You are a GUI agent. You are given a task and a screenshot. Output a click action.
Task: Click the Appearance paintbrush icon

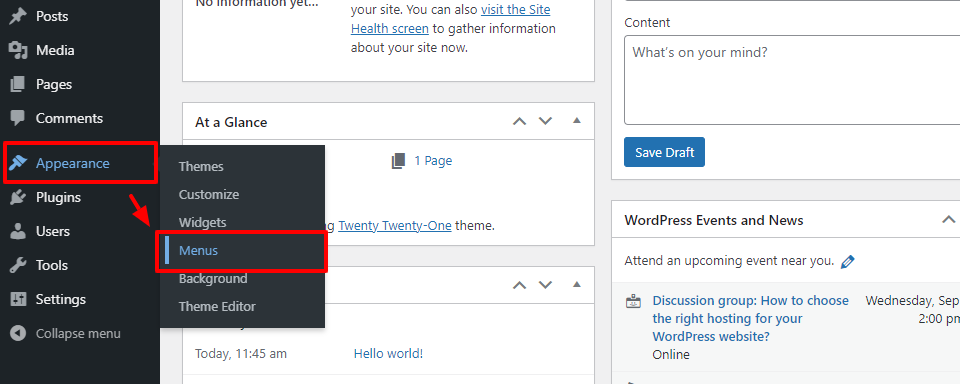(x=18, y=164)
